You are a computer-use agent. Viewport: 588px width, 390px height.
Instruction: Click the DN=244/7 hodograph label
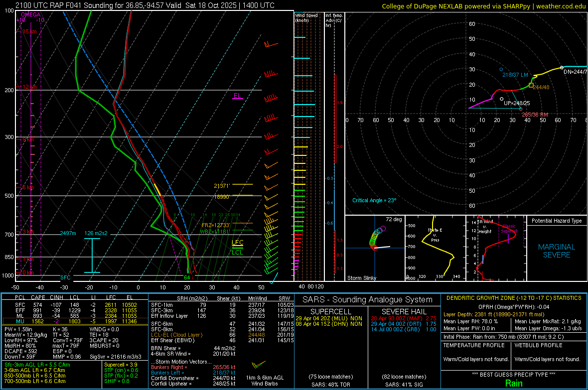[575, 72]
